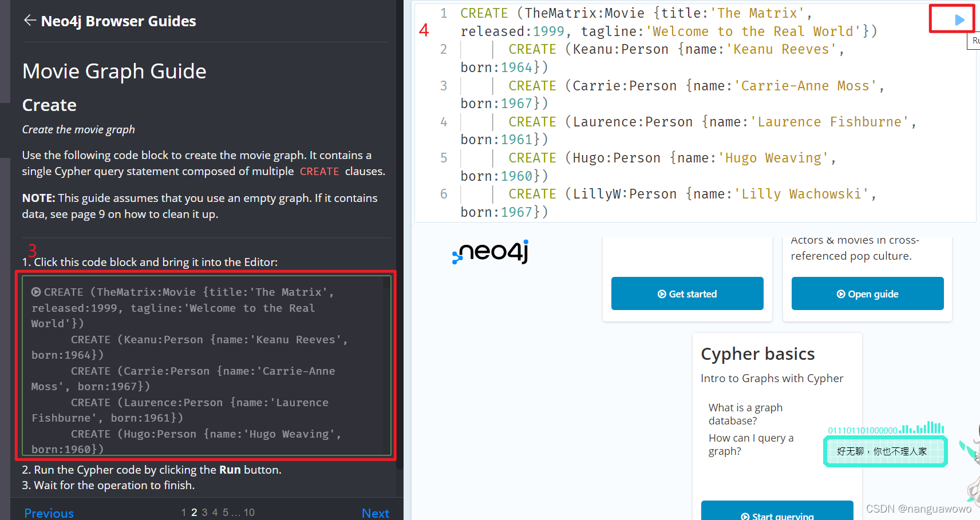Screen dimensions: 980x520
Task: Click current page number 2
Action: point(194,513)
